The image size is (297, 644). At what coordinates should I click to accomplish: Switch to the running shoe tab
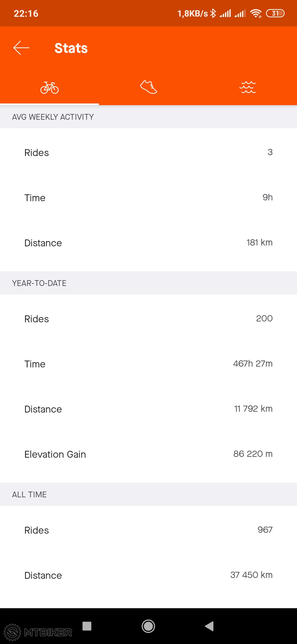[148, 87]
